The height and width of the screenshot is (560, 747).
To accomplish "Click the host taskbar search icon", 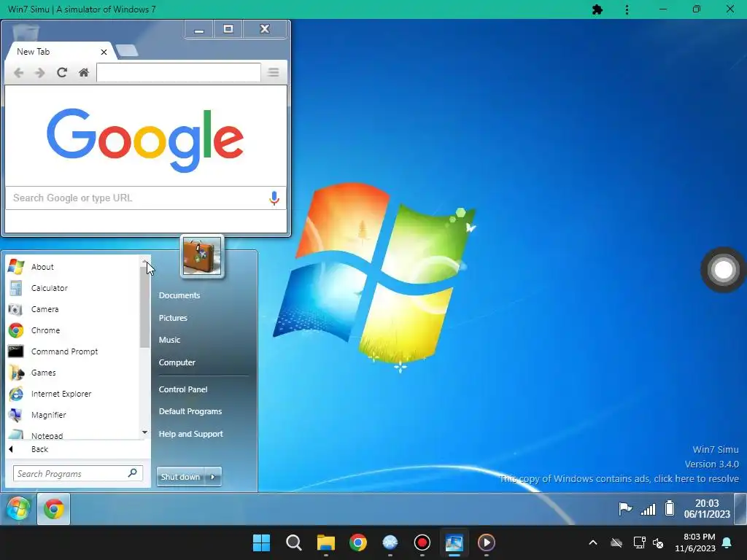I will [x=293, y=542].
